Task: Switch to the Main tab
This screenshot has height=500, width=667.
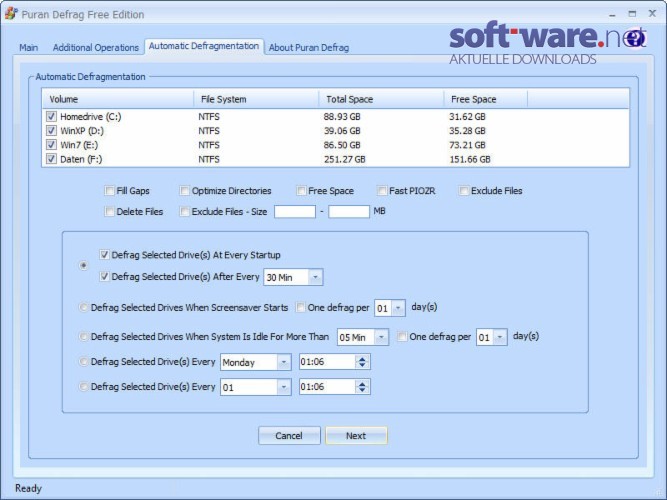Action: [x=29, y=48]
